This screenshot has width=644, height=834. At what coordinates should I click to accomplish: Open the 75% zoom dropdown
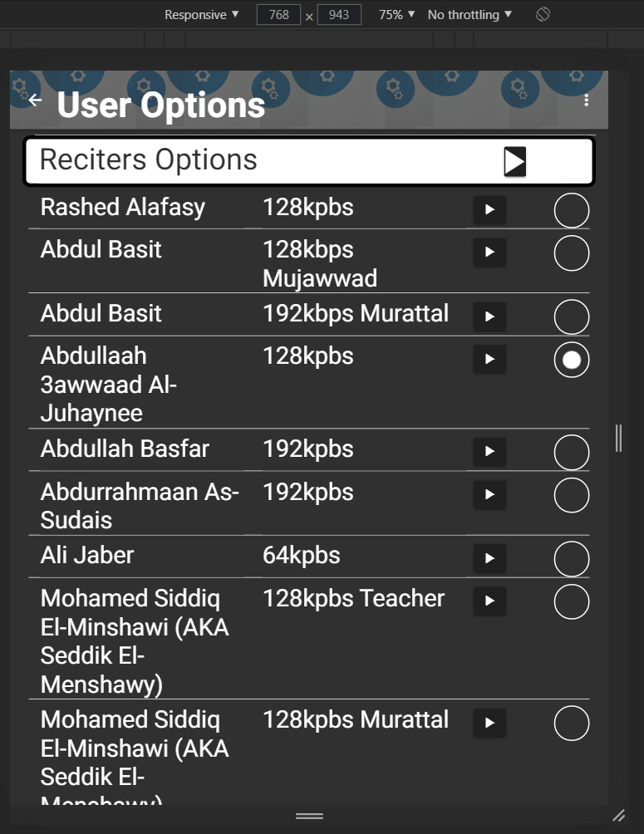[x=396, y=15]
